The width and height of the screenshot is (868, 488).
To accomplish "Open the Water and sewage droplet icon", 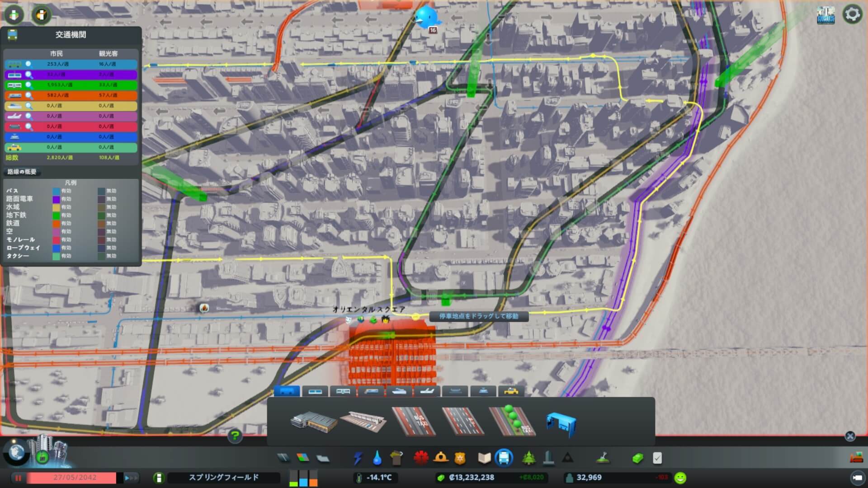I will coord(377,458).
